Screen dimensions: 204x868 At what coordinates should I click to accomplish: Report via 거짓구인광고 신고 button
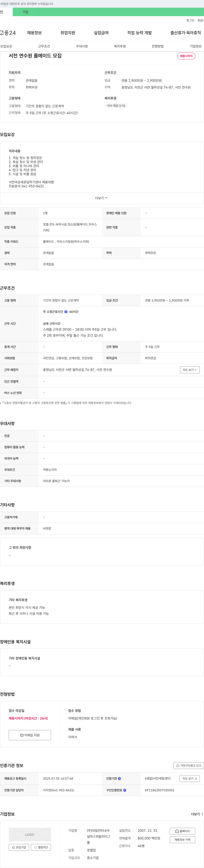[x=188, y=766]
